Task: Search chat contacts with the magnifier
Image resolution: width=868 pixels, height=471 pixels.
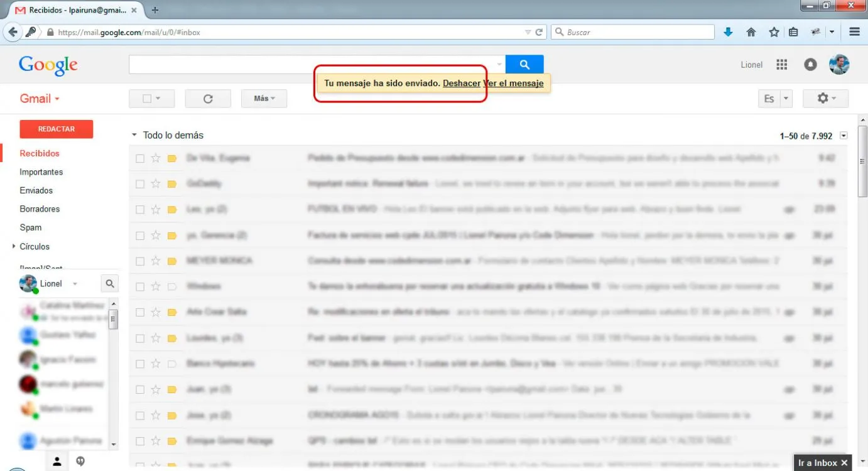Action: (x=110, y=284)
